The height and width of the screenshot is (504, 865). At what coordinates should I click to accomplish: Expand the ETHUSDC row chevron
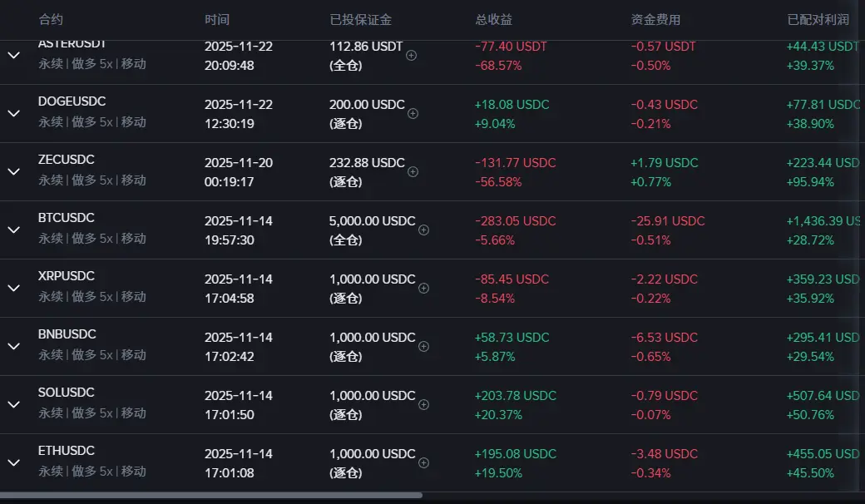(x=14, y=462)
